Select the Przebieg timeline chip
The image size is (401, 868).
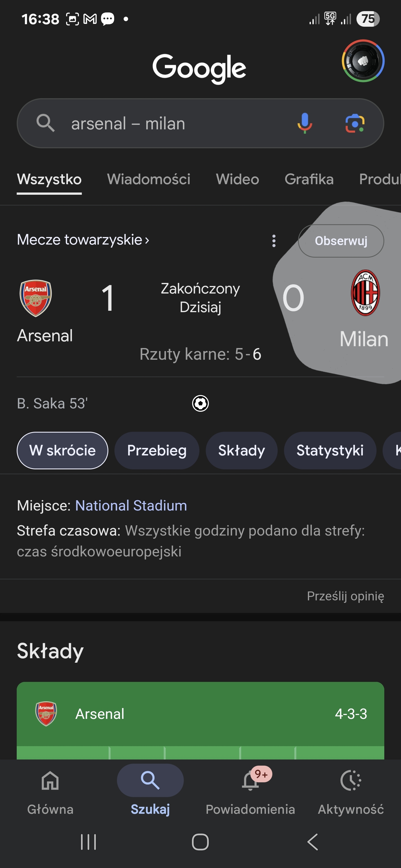pos(157,450)
